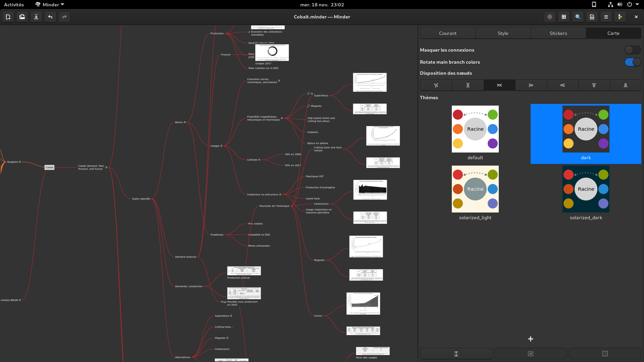Image resolution: width=644 pixels, height=362 pixels.
Task: Select the vertical node layout icon
Action: 468,85
